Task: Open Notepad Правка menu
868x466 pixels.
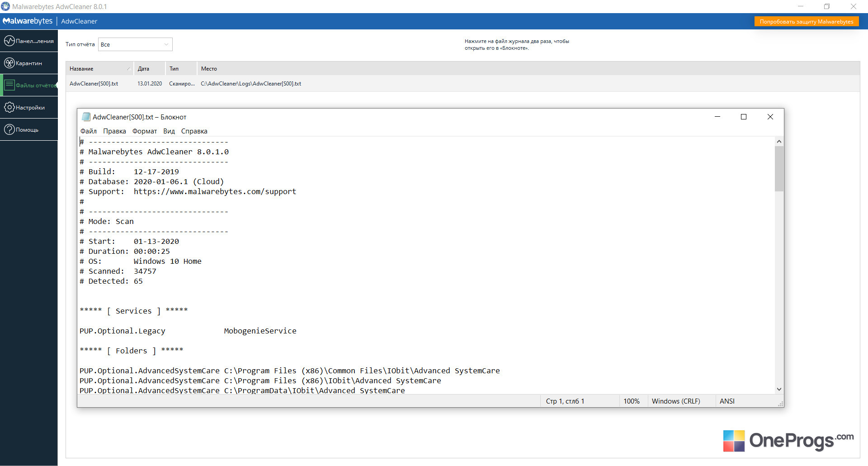Action: 114,131
